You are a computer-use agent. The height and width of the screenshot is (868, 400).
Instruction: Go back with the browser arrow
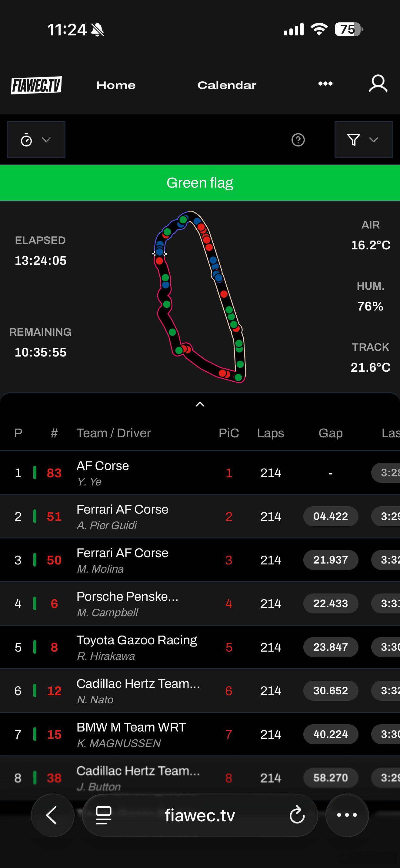click(52, 815)
